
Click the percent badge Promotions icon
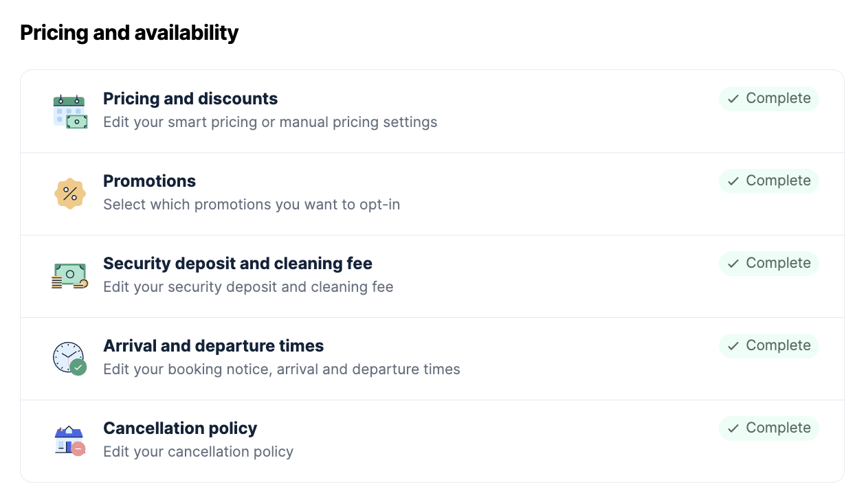coord(70,194)
